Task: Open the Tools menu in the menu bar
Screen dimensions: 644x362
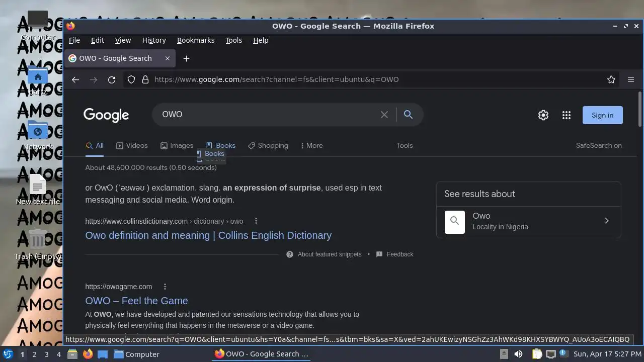Action: point(233,40)
